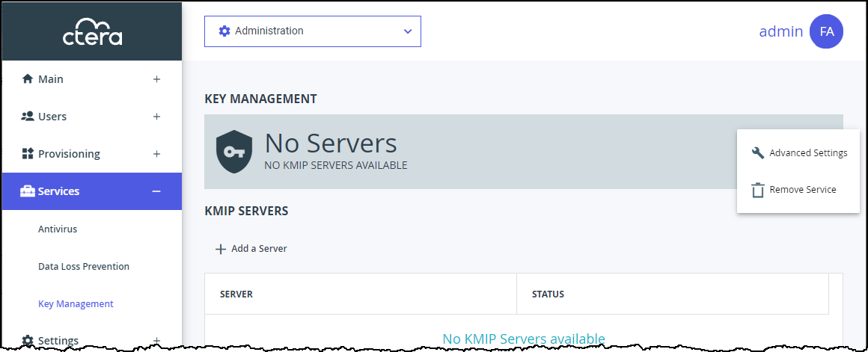This screenshot has height=352, width=868.
Task: Expand the Users menu section
Action: coord(156,117)
